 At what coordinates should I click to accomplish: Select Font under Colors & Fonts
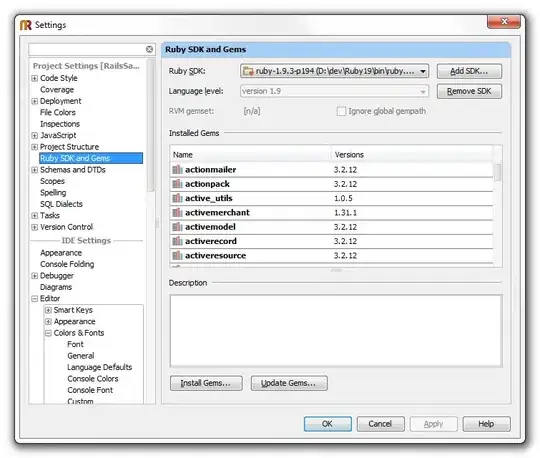point(75,344)
